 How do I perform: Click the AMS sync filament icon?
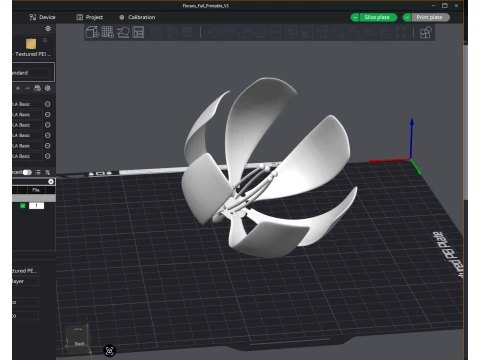coord(37,88)
